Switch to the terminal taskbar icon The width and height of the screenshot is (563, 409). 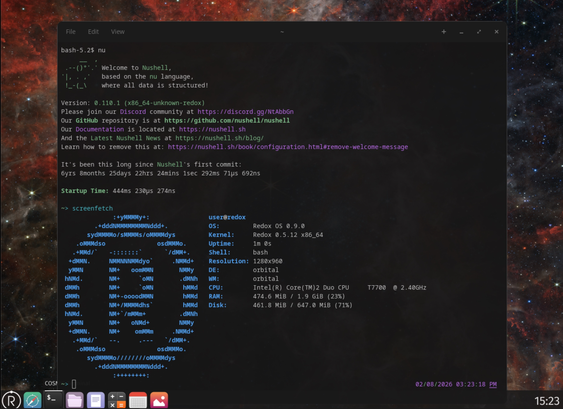(x=53, y=399)
